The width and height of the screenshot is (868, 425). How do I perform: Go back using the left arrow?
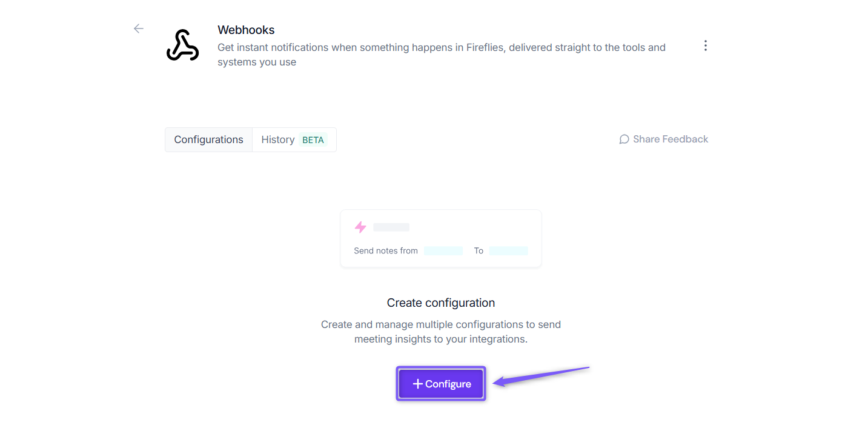click(x=139, y=28)
